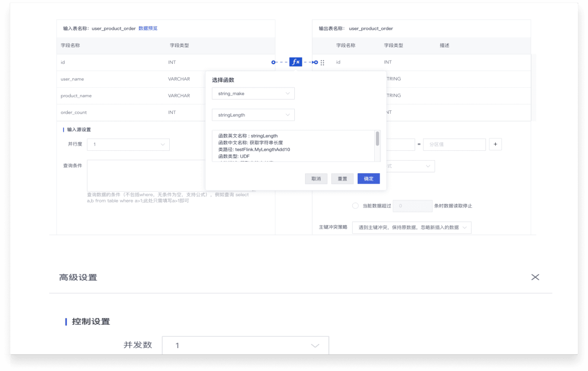Click the plus button next to partition value
The width and height of the screenshot is (588, 371).
tap(495, 144)
